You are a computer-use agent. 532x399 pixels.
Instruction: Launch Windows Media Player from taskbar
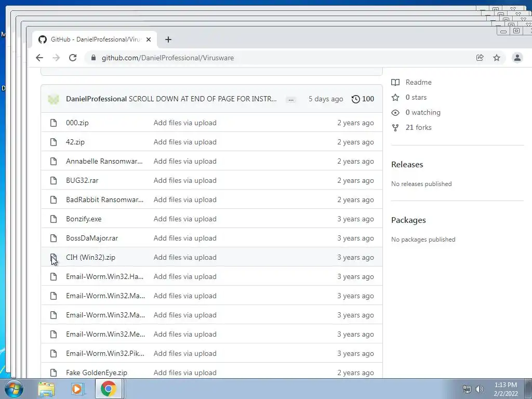pyautogui.click(x=77, y=389)
